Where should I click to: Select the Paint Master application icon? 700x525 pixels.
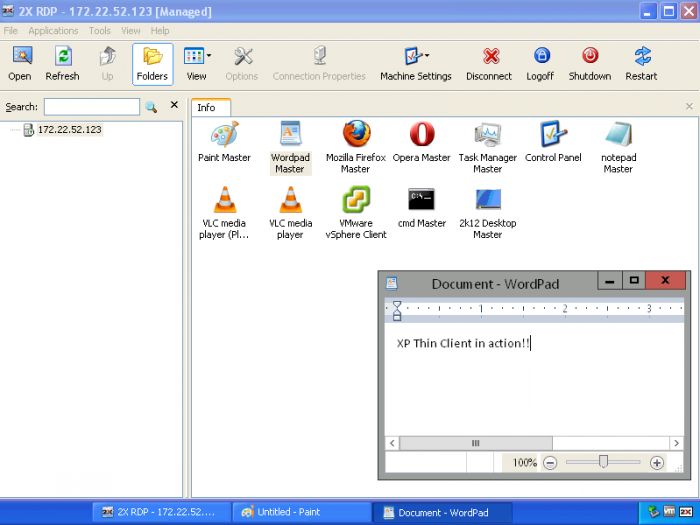[225, 142]
